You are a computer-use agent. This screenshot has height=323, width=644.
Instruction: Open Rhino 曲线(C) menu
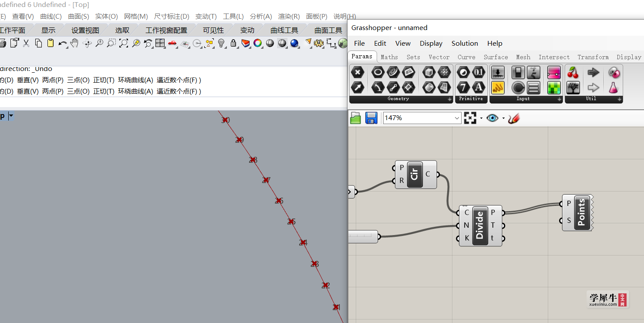(x=51, y=16)
